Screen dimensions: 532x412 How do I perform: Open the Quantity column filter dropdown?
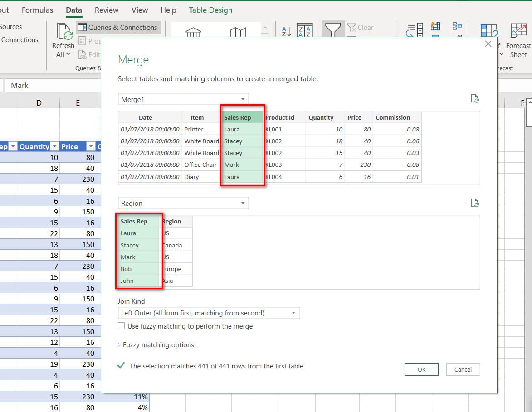[x=54, y=146]
